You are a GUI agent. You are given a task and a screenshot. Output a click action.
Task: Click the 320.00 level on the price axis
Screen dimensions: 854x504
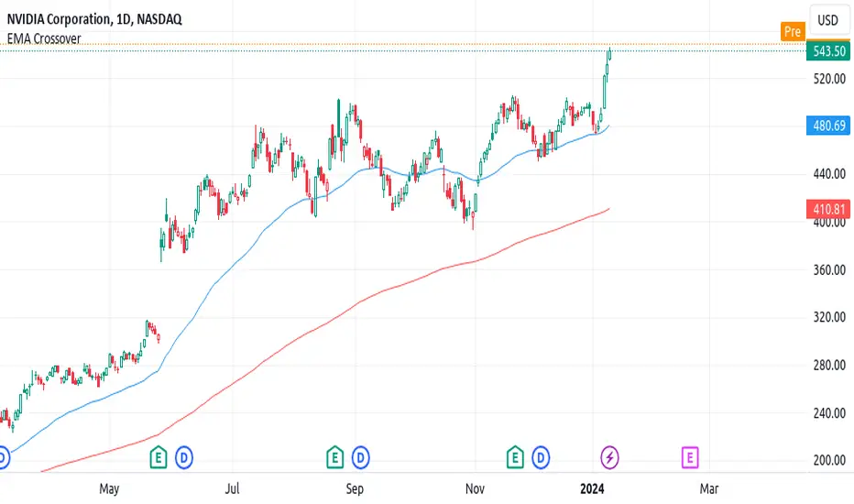coord(829,317)
